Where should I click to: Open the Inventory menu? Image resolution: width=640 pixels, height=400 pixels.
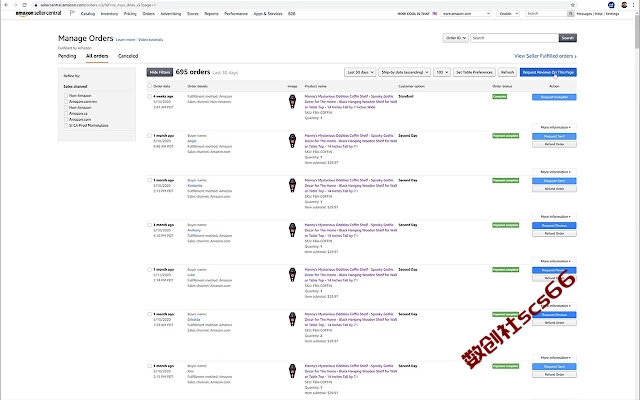109,13
